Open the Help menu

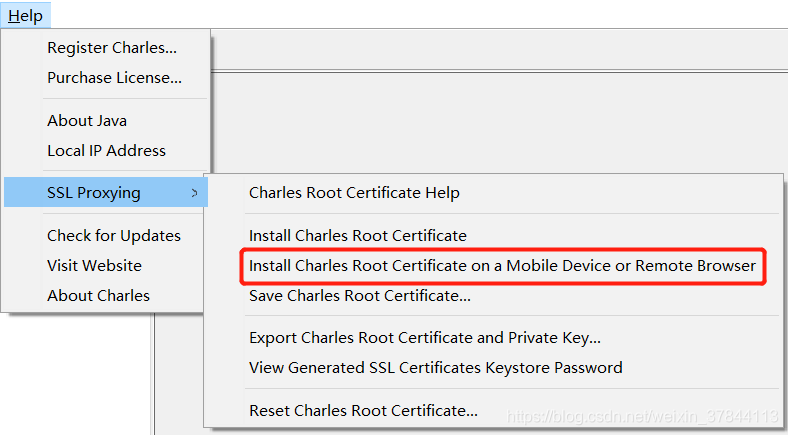[25, 16]
